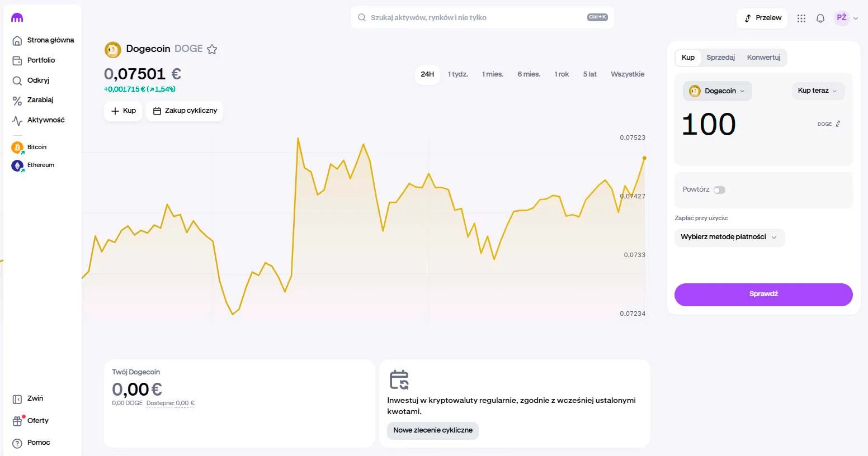
Task: Swap DOGE currency unit arrows icon
Action: [838, 124]
